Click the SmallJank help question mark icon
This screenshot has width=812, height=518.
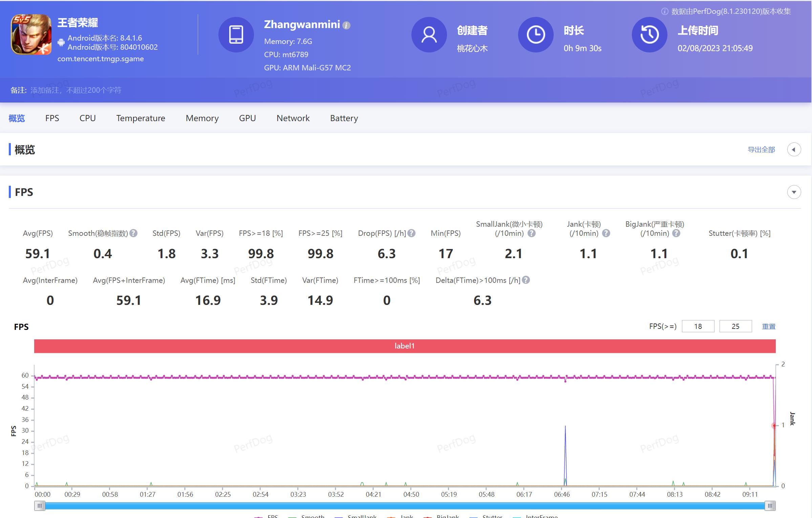532,233
